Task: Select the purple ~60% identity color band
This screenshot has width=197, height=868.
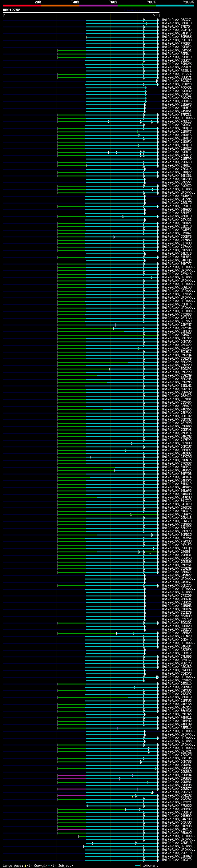Action: tap(99, 6)
